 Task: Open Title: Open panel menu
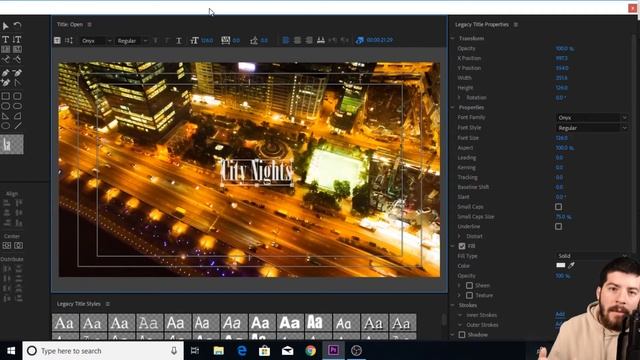(x=89, y=24)
